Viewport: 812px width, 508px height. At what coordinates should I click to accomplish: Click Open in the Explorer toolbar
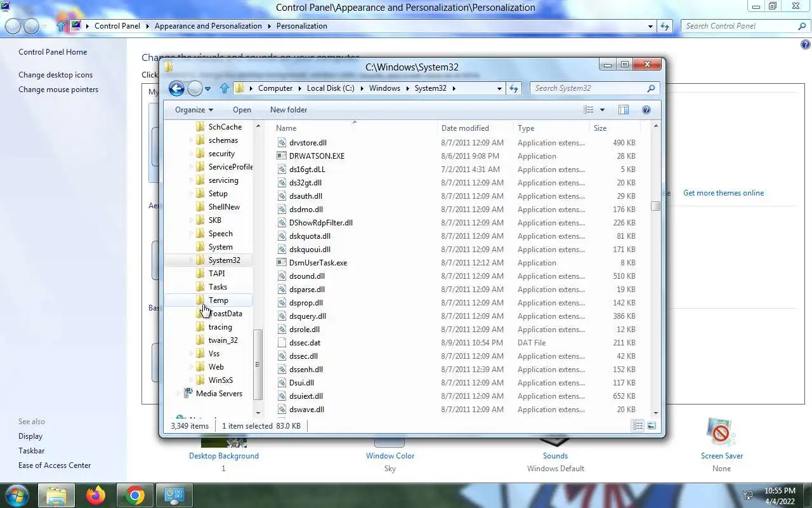242,110
